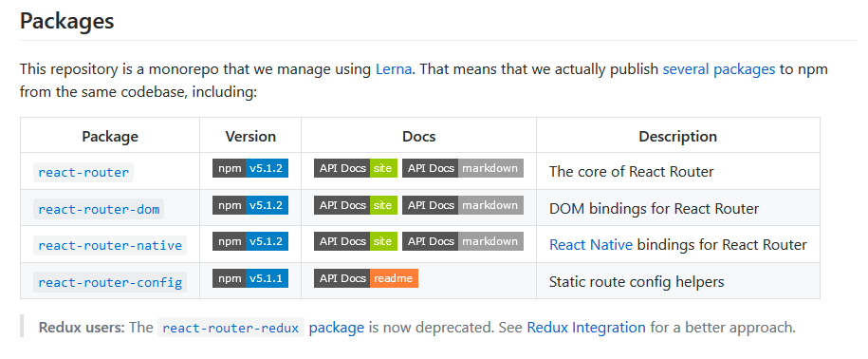Click the react-router-redux inline code
Image resolution: width=868 pixels, height=359 pixels.
(x=231, y=328)
